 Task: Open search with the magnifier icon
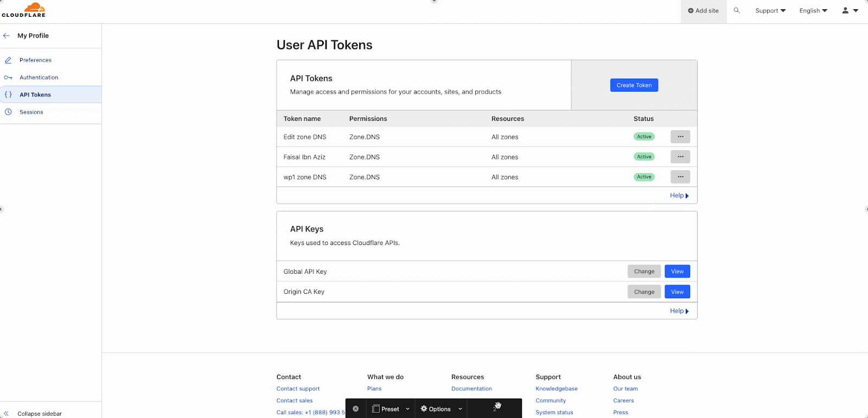(737, 10)
